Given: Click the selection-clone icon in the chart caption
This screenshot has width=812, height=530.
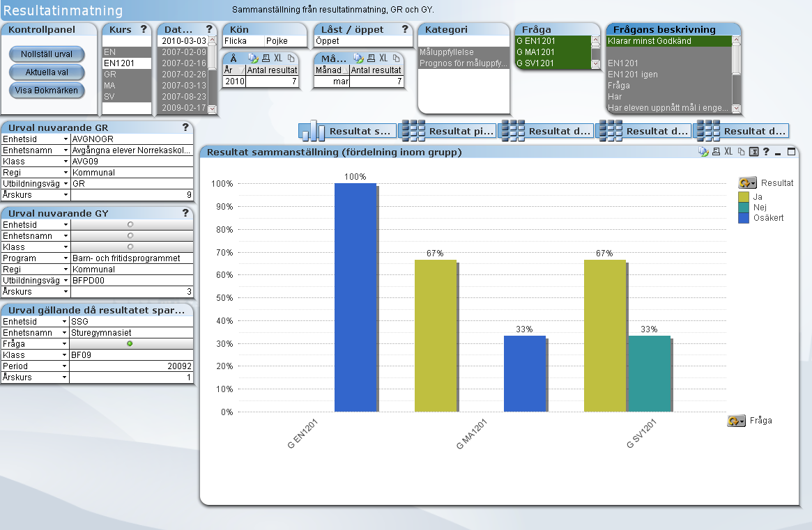Looking at the screenshot, I should click(703, 152).
